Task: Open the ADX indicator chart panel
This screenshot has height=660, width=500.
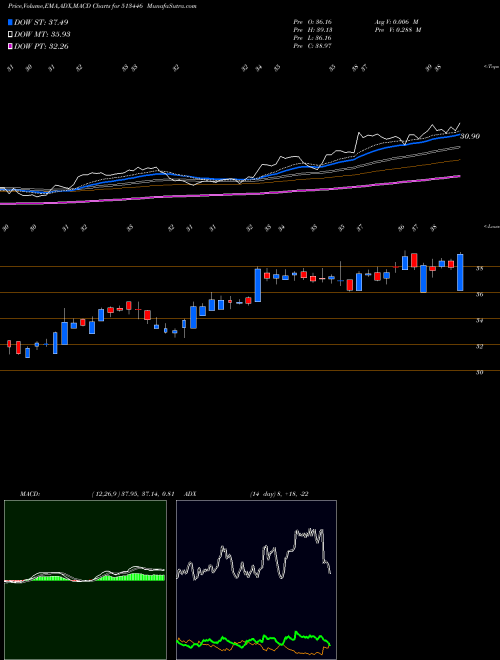Action: pos(256,580)
